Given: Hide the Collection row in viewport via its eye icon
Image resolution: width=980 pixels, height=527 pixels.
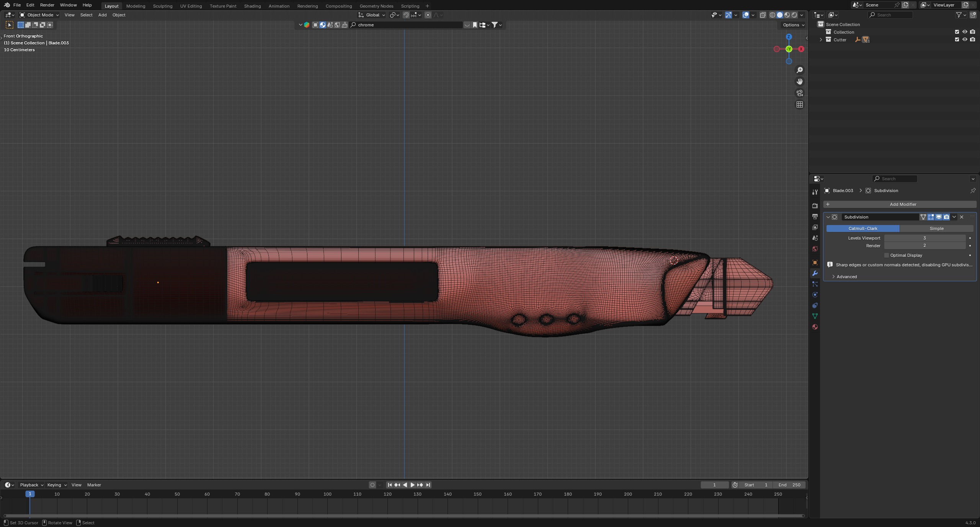Looking at the screenshot, I should 965,32.
